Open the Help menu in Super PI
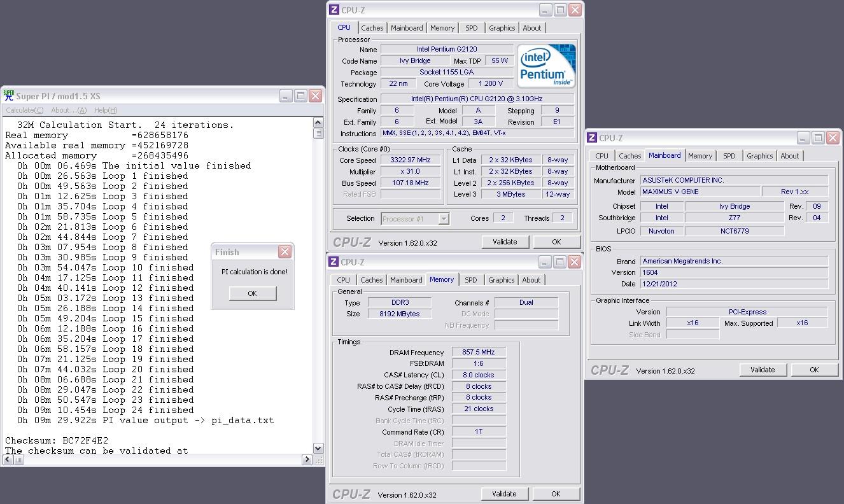 106,110
